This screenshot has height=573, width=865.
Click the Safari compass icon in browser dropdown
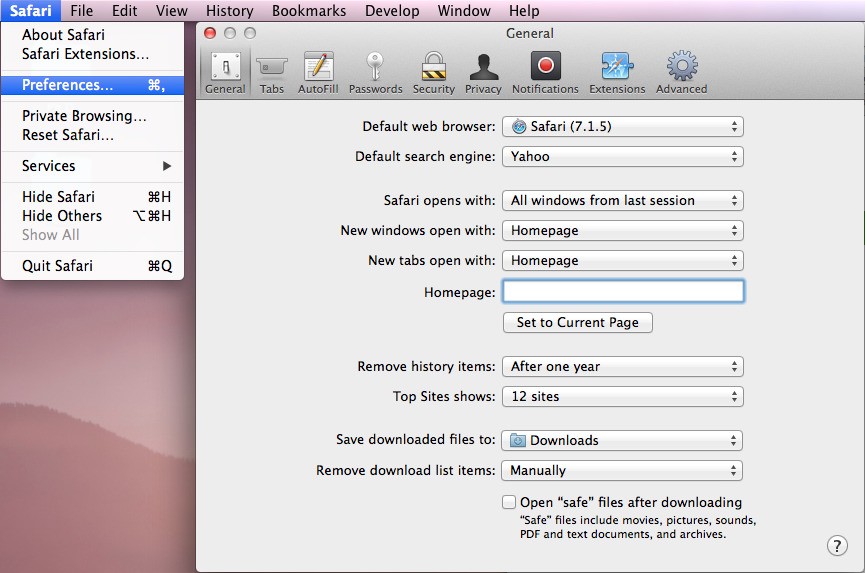pyautogui.click(x=519, y=126)
